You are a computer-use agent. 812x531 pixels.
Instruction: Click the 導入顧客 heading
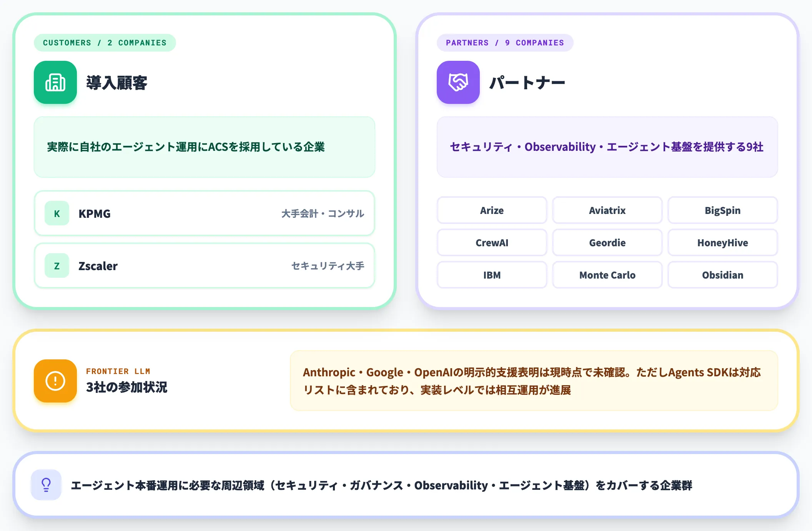click(117, 83)
